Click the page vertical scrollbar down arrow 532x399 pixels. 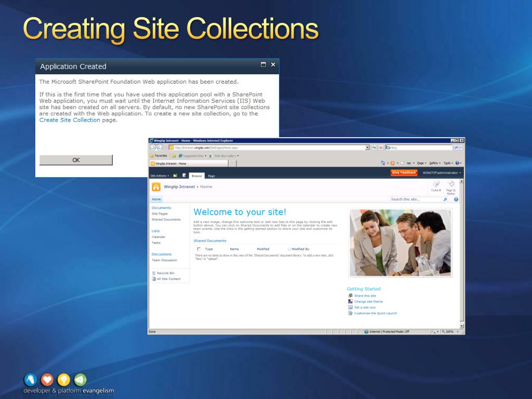[x=461, y=326]
